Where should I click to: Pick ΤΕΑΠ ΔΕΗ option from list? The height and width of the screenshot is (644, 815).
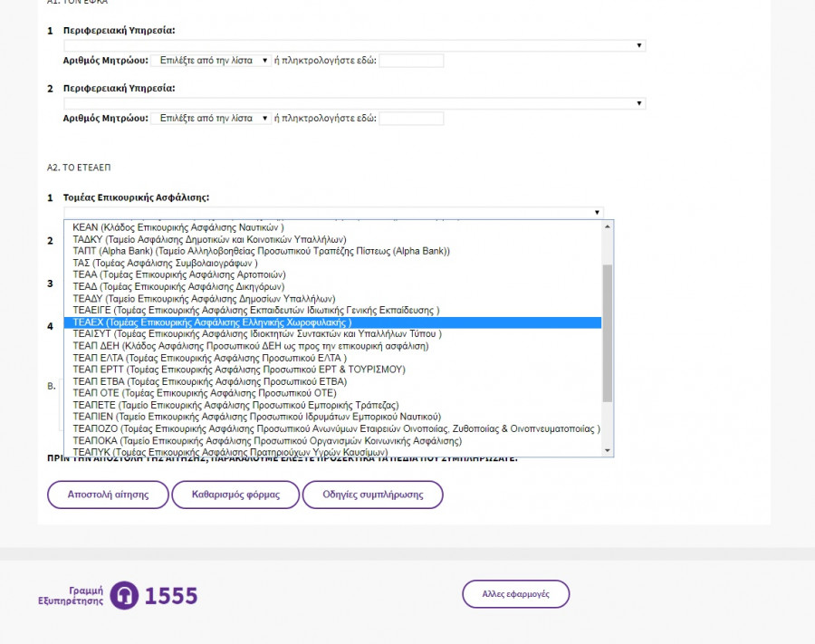(x=251, y=346)
